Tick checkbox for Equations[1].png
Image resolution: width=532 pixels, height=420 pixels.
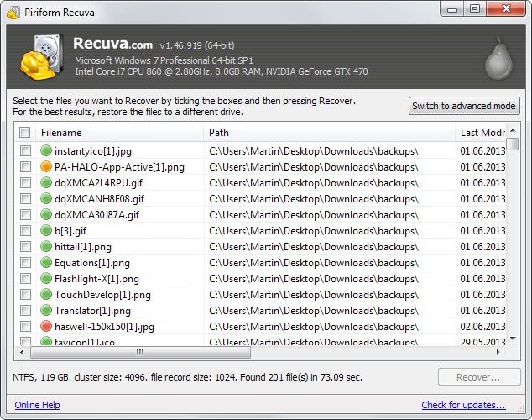click(25, 262)
